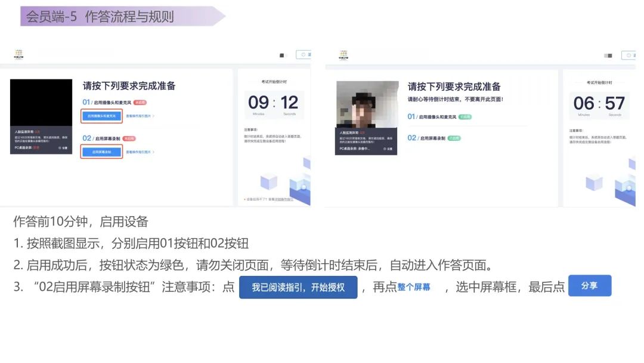This screenshot has width=644, height=363.
Task: Click the black camera preview in the 09:12 screenshot
Action: (41, 102)
